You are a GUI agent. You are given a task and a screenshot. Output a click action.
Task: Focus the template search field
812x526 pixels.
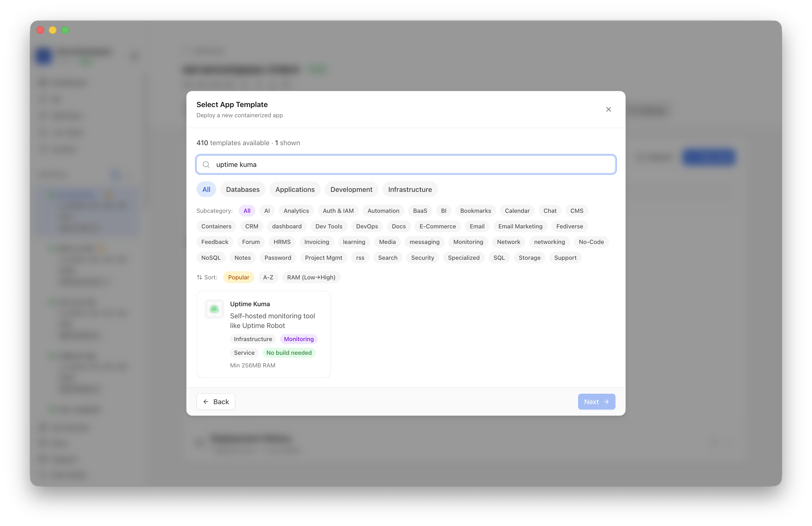click(406, 165)
